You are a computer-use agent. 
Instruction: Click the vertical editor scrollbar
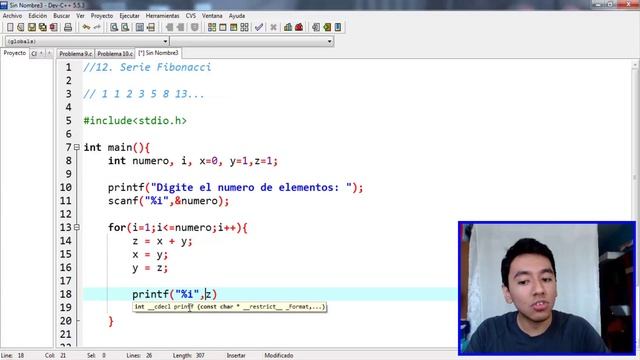[635, 202]
